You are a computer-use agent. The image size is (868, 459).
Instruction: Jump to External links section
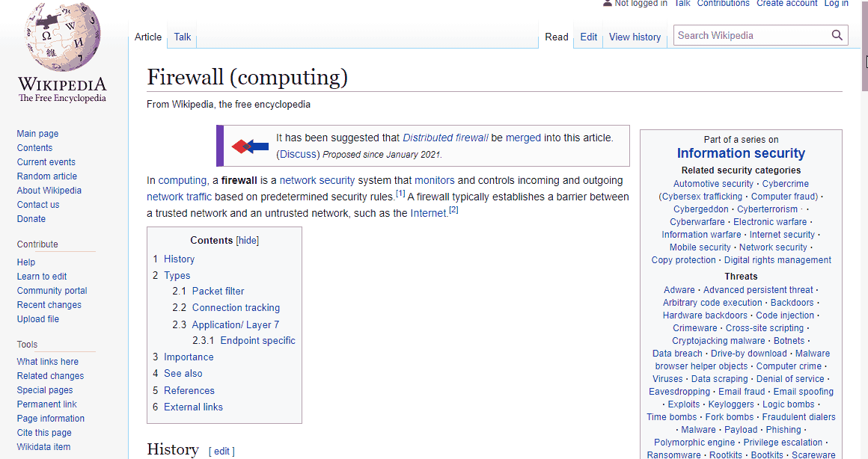tap(193, 407)
